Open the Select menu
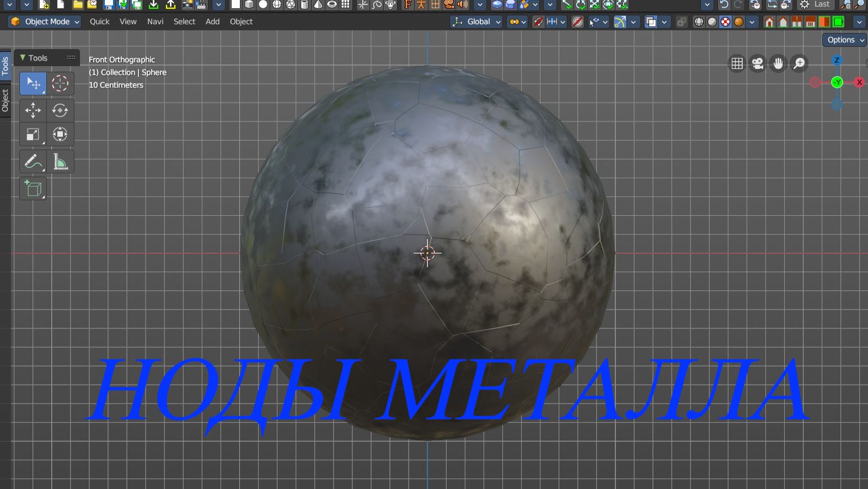Image resolution: width=868 pixels, height=489 pixels. pos(184,22)
